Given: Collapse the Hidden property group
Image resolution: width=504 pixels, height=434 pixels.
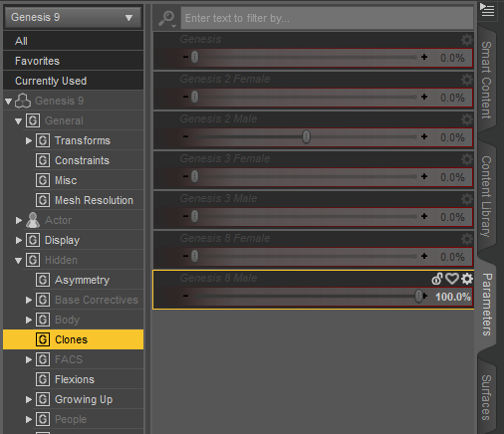Looking at the screenshot, I should tap(19, 261).
